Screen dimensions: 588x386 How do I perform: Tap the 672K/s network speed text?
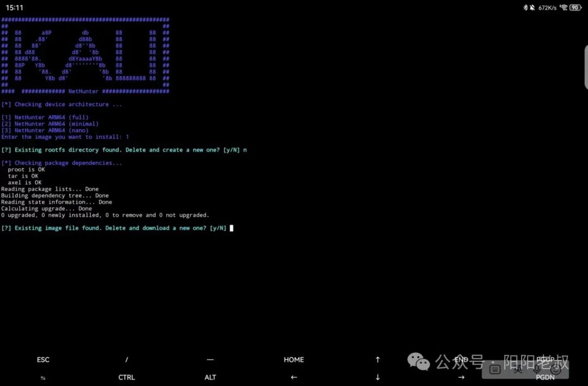[548, 8]
